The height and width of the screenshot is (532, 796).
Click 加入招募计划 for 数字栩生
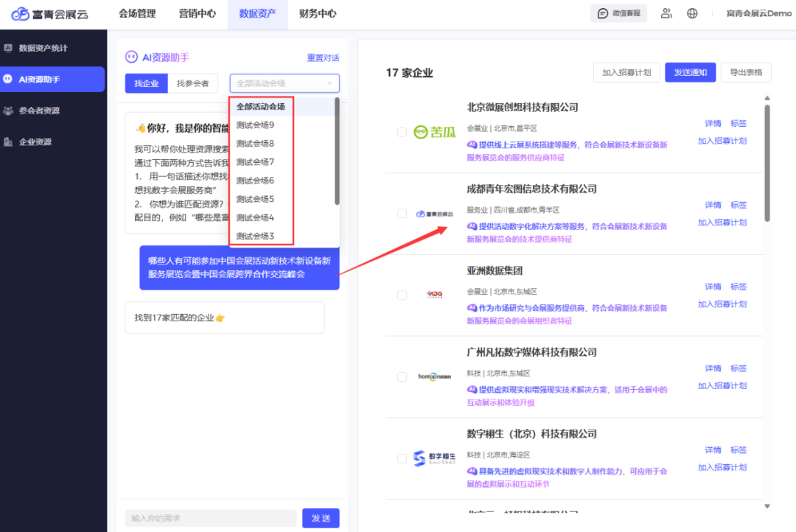[x=722, y=468]
